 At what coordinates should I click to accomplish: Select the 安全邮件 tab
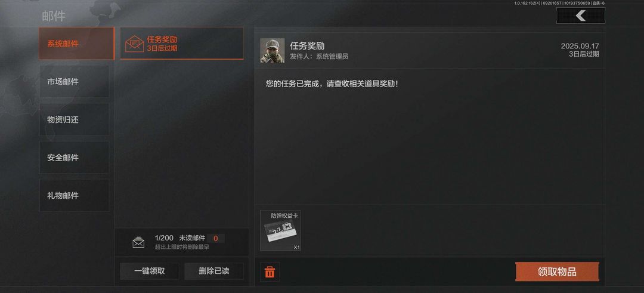point(75,158)
